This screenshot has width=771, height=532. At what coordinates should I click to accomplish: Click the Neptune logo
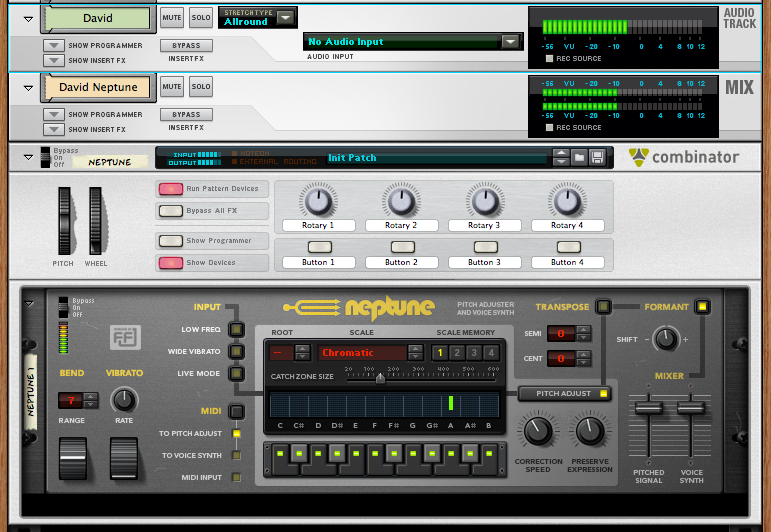359,307
